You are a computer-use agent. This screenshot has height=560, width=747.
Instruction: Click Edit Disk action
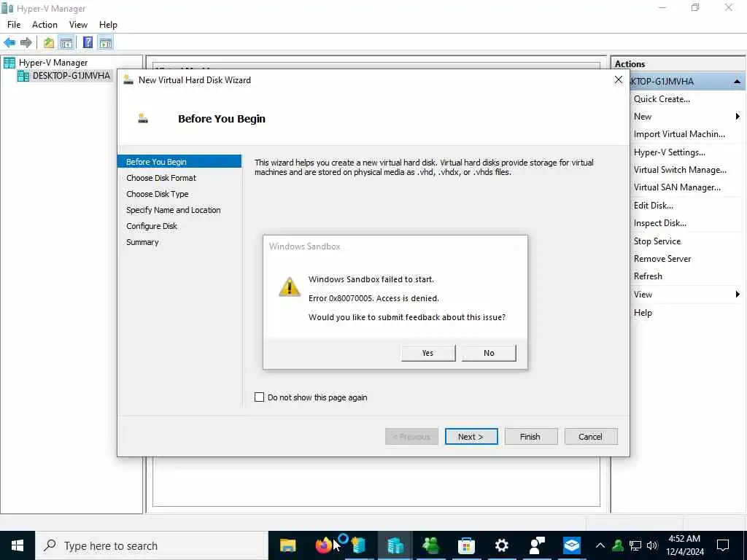(x=653, y=206)
